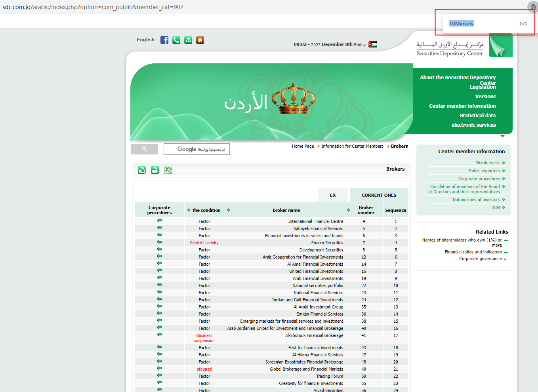Open the print preview magnifier icon
The height and width of the screenshot is (392, 538).
tap(142, 170)
